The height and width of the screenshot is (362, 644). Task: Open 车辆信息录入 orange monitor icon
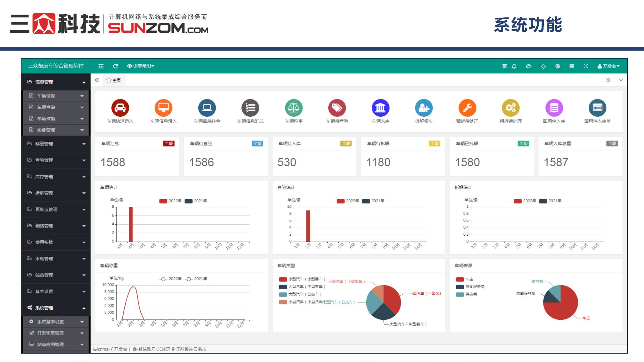tap(163, 108)
